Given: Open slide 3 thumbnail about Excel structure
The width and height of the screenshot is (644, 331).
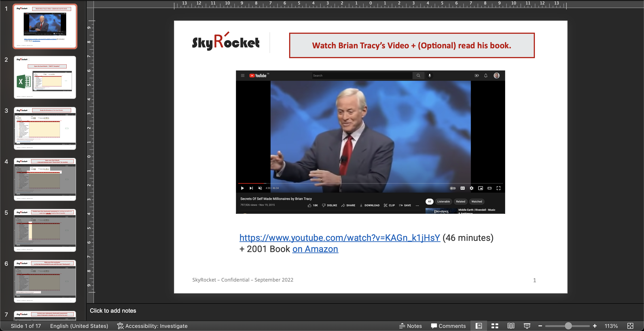Looking at the screenshot, I should pos(45,128).
